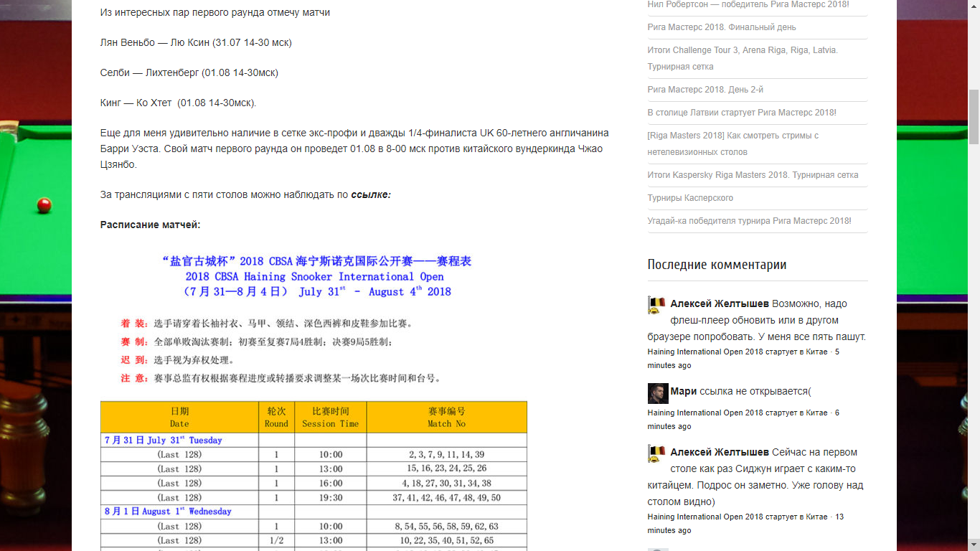980x551 pixels.
Task: Open '[Riga Masters 2018] Как смотреть стримы' post
Action: click(733, 143)
